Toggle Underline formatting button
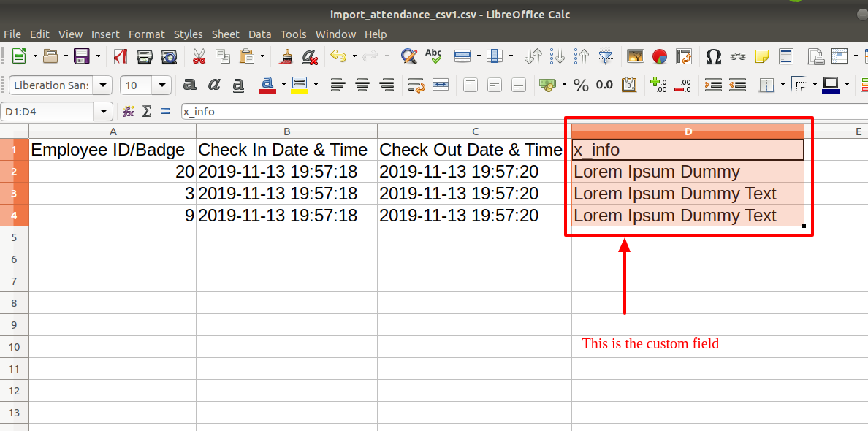Screen dimensions: 868x431 click(238, 85)
